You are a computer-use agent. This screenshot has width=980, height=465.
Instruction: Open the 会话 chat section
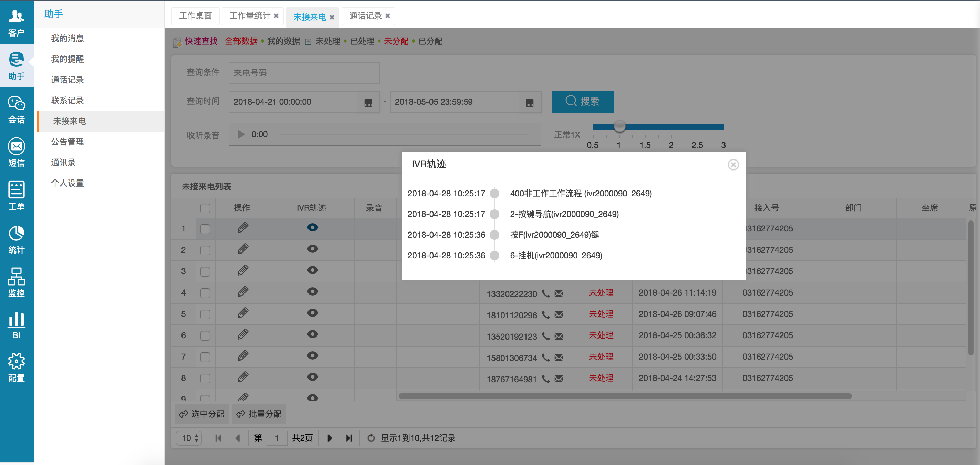click(17, 110)
